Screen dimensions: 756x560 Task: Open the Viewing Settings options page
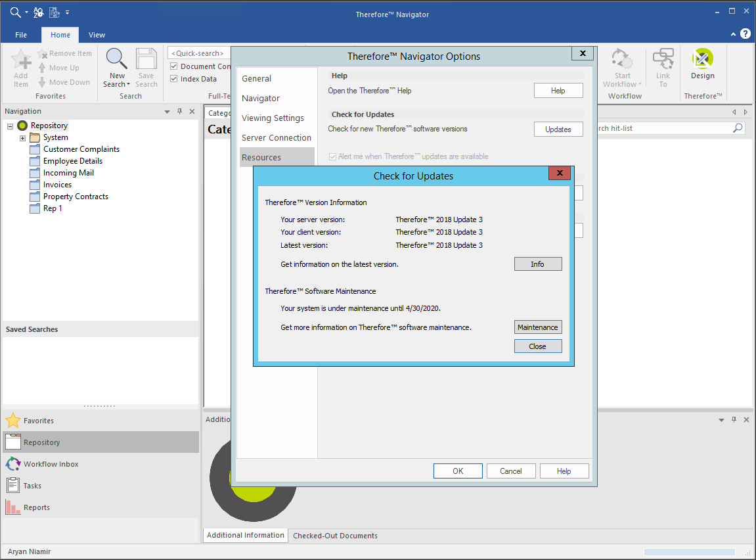[x=277, y=118]
